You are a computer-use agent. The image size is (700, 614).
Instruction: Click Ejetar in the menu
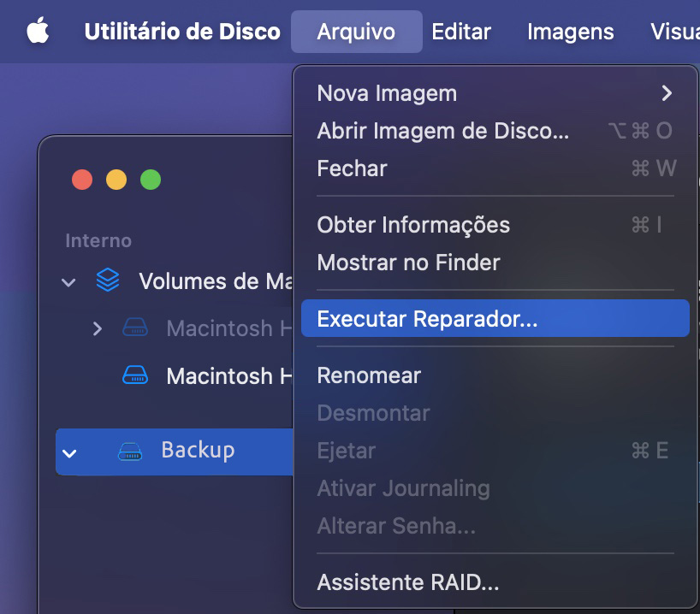(346, 451)
